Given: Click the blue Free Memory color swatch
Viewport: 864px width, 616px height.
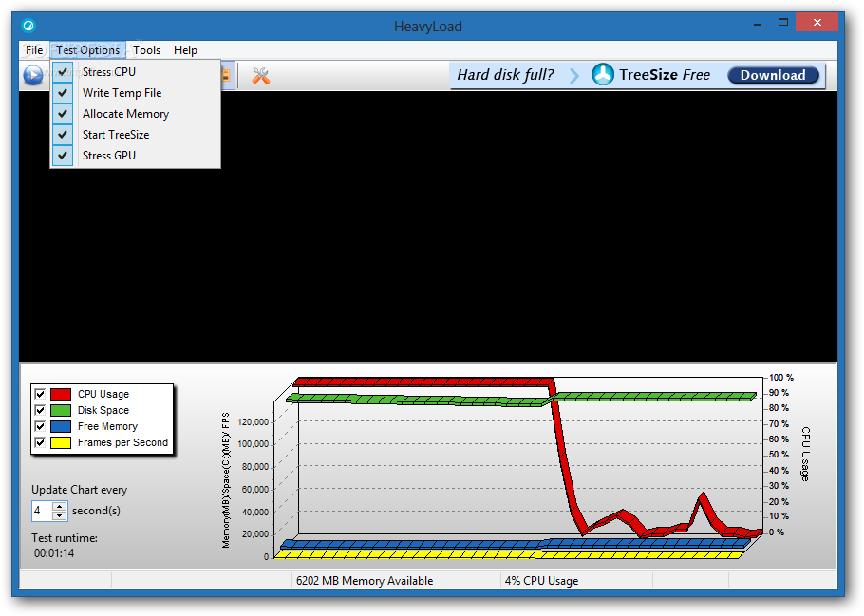Looking at the screenshot, I should (x=61, y=426).
